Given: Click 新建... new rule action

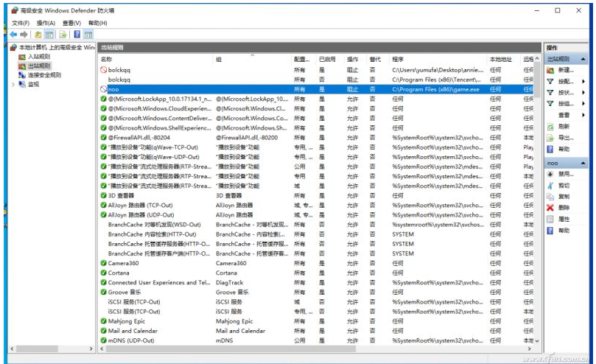Looking at the screenshot, I should [x=566, y=70].
